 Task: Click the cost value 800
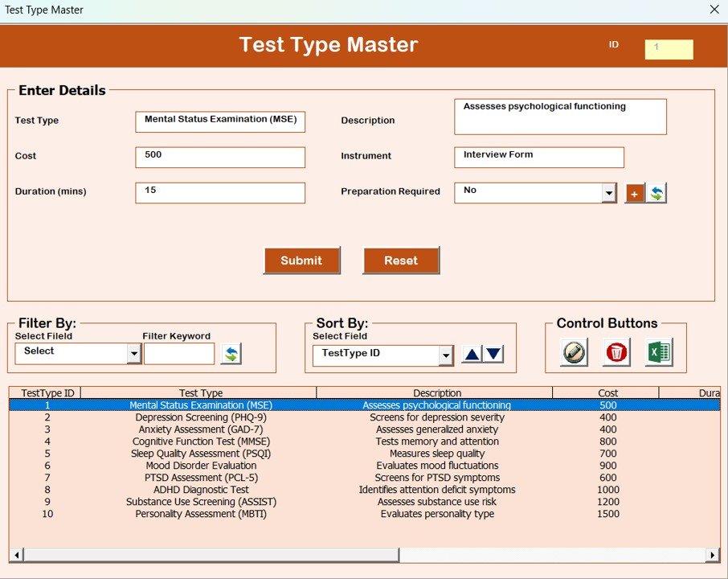click(x=607, y=441)
